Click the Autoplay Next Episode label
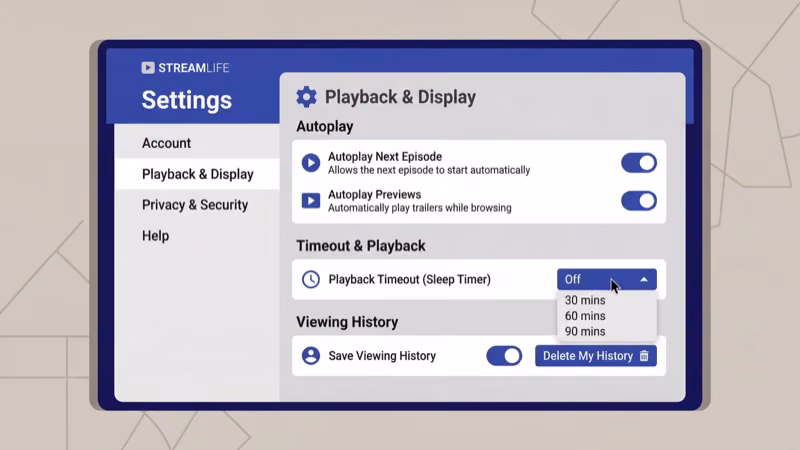 tap(385, 157)
